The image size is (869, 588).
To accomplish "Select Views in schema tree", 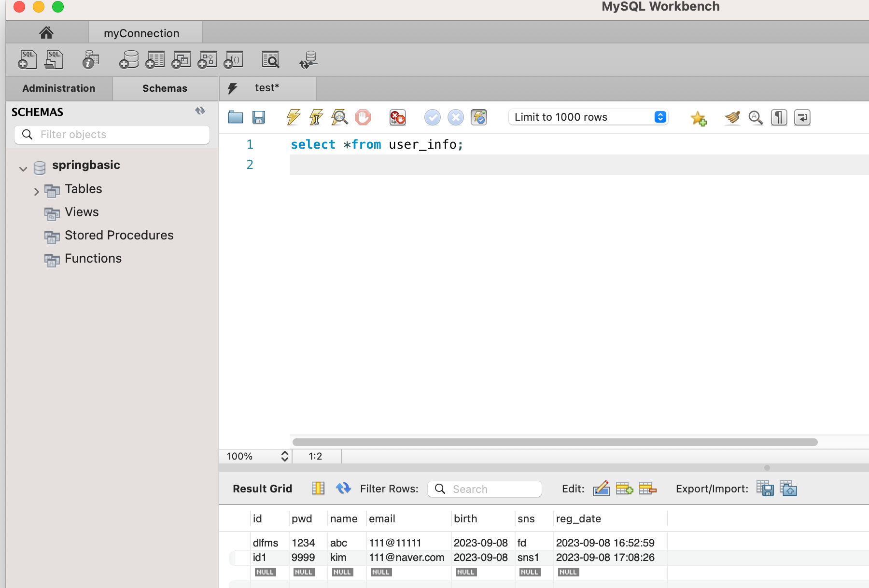I will [82, 212].
